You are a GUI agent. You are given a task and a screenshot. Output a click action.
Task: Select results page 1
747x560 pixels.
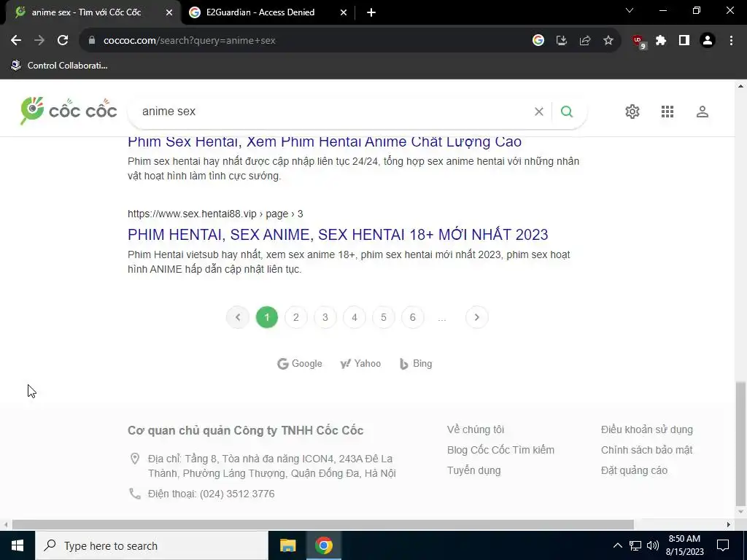click(267, 317)
